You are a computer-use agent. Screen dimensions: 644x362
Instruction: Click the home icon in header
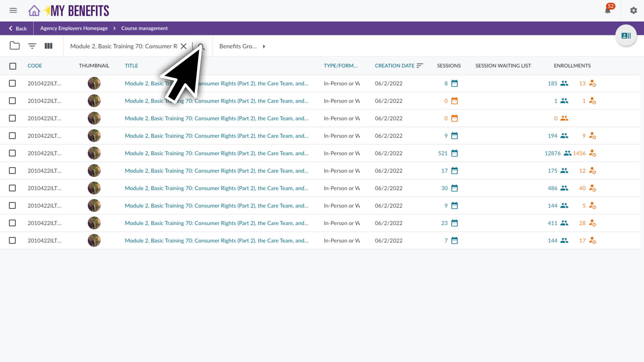(34, 11)
